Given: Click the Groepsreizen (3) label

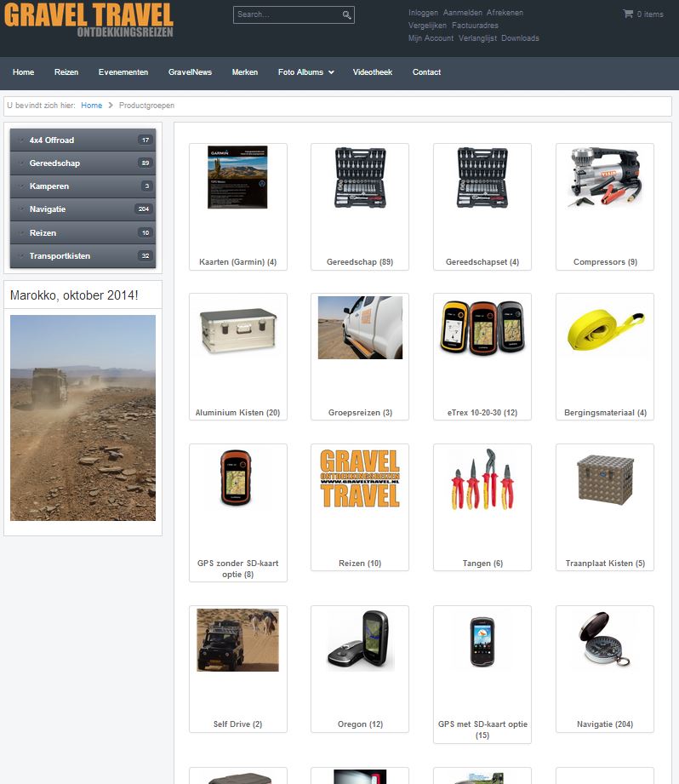Looking at the screenshot, I should [x=360, y=413].
